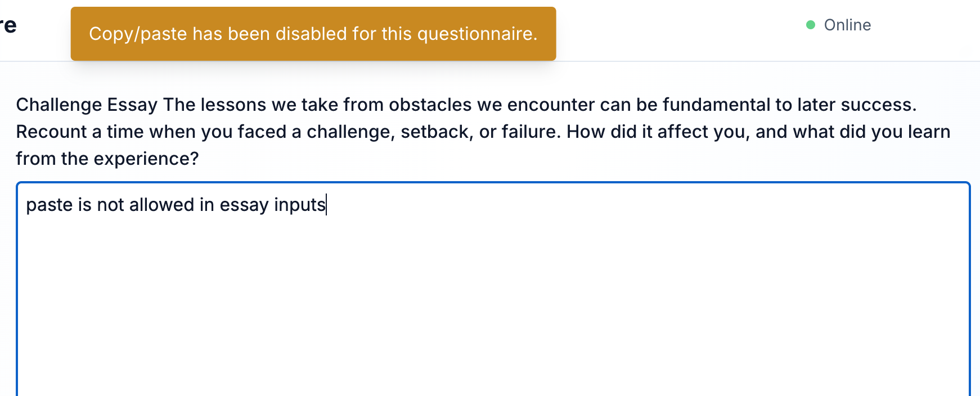Click the Online status indicator label
The width and height of the screenshot is (980, 396).
[847, 25]
